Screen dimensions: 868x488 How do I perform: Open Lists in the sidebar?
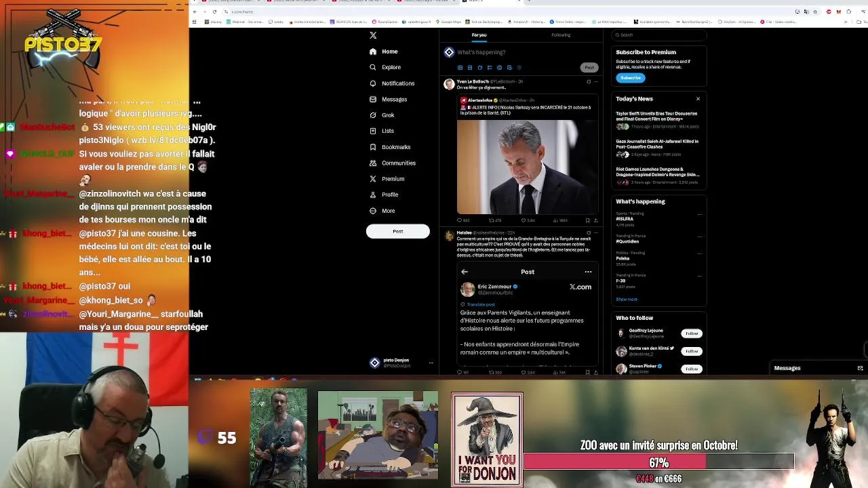[381, 131]
